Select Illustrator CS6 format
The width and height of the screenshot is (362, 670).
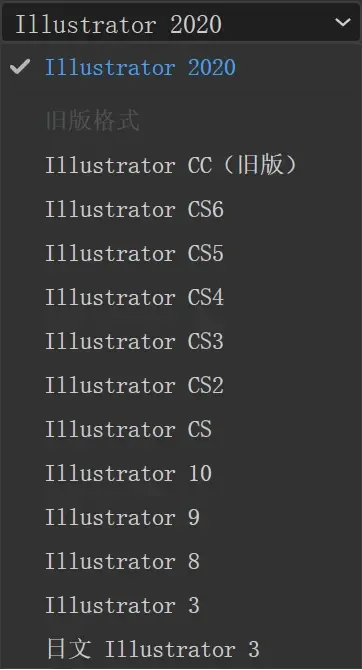click(181, 209)
